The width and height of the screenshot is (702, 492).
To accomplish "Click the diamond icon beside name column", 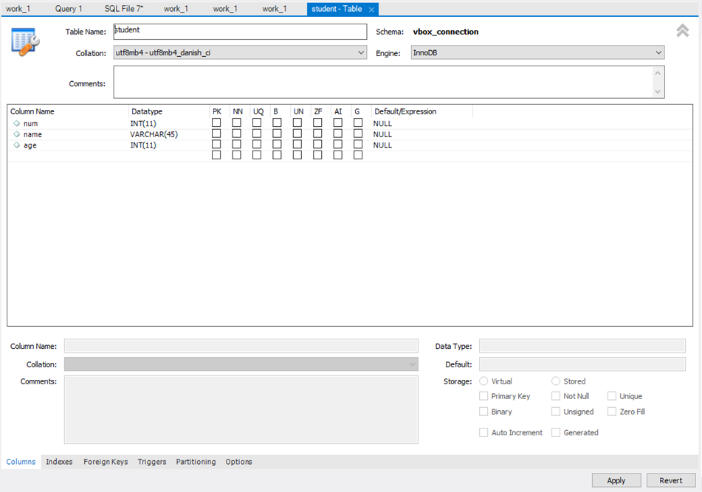I will (17, 134).
